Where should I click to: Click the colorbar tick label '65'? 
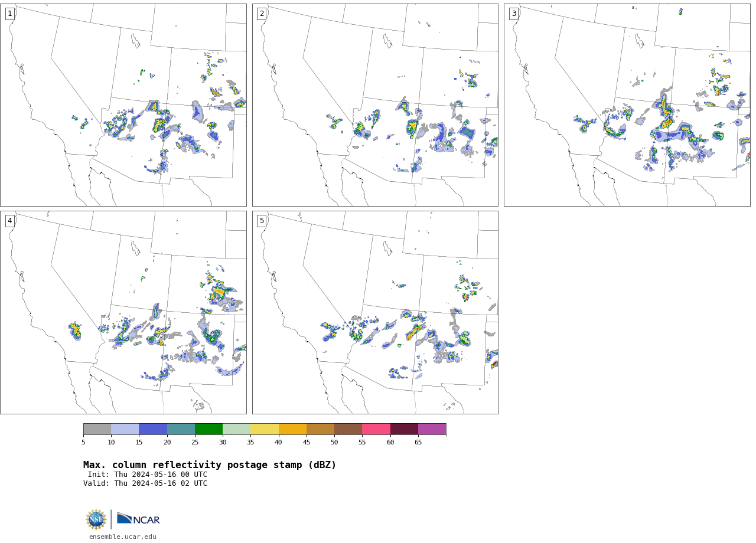(x=418, y=442)
